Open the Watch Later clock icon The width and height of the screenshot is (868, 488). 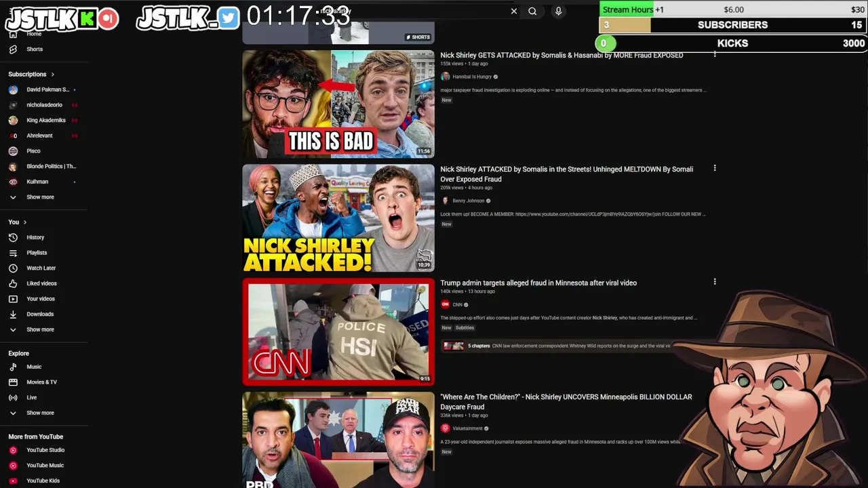coord(13,268)
